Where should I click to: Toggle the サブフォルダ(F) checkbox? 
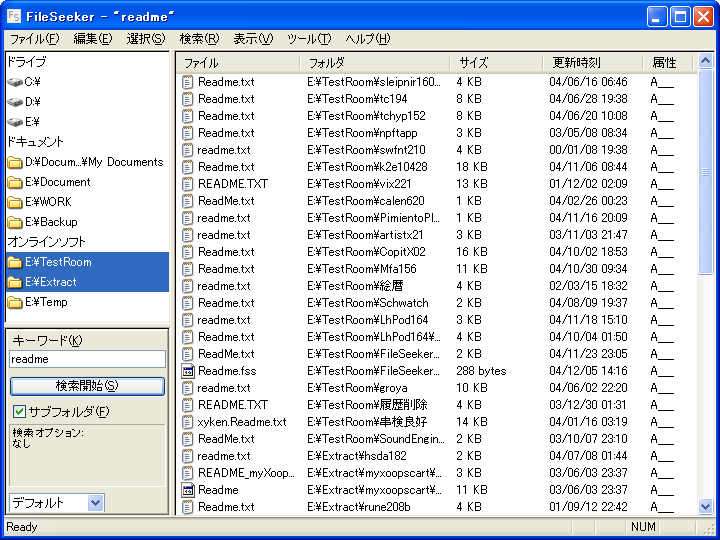(19, 411)
